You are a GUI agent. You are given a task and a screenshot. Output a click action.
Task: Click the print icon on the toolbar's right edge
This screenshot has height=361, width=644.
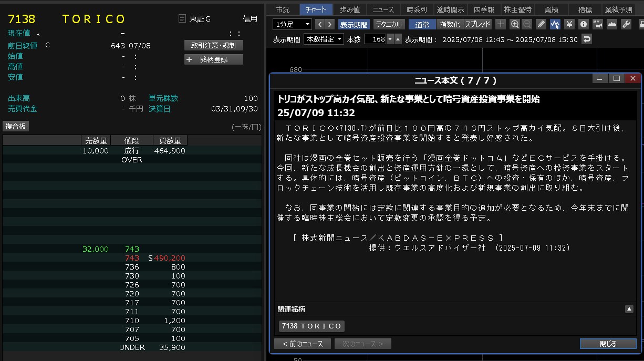coord(641,24)
